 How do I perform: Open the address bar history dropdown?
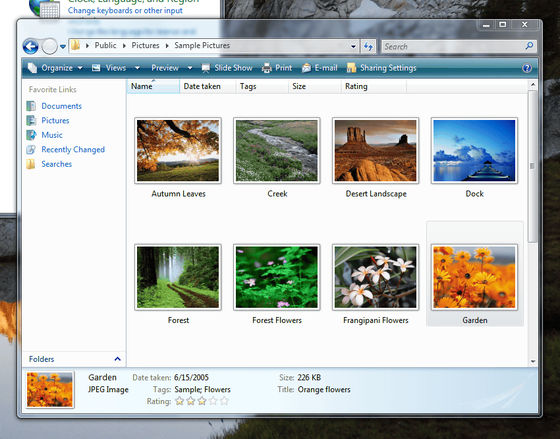tap(353, 46)
